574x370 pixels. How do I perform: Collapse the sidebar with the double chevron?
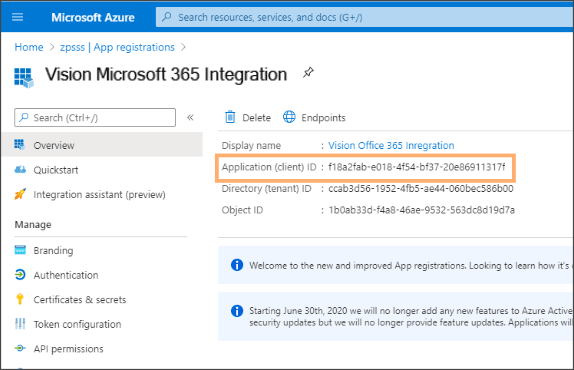(190, 117)
